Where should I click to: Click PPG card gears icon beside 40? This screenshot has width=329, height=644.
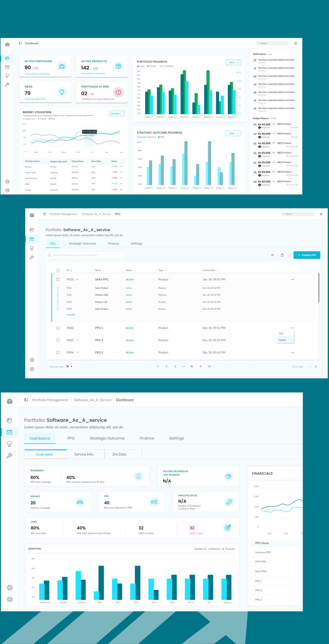(154, 502)
